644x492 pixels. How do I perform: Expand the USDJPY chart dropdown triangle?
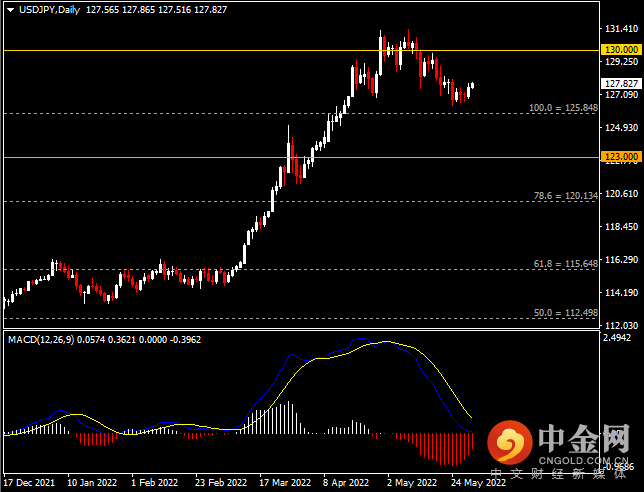(11, 10)
